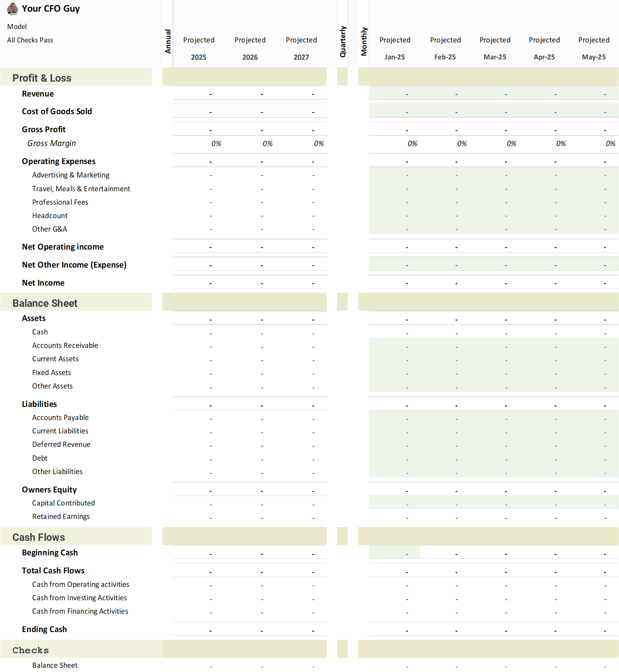Select the Fixed Assets row label
619x672 pixels.
point(52,373)
